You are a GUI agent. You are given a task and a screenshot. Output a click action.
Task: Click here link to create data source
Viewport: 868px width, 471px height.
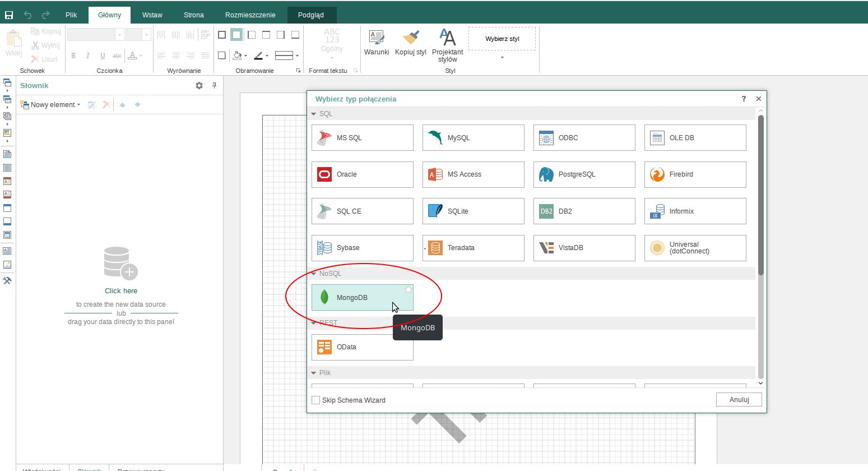(121, 291)
